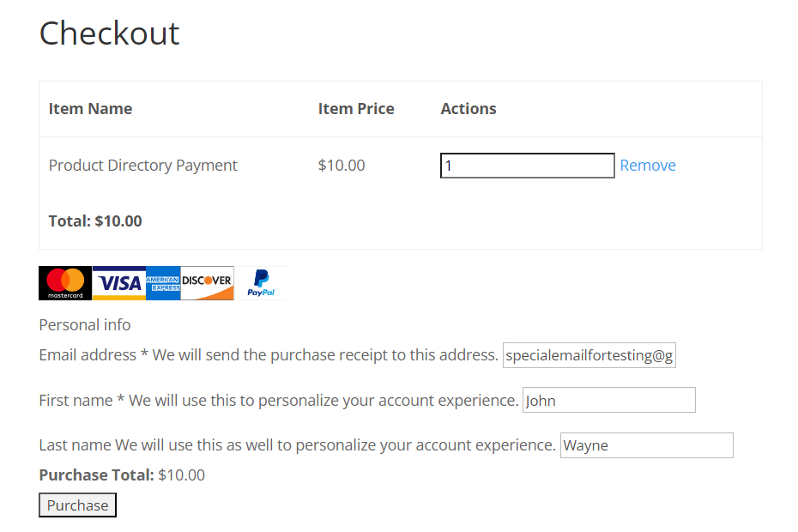798x532 pixels.
Task: Select the First name field containing John
Action: [608, 400]
